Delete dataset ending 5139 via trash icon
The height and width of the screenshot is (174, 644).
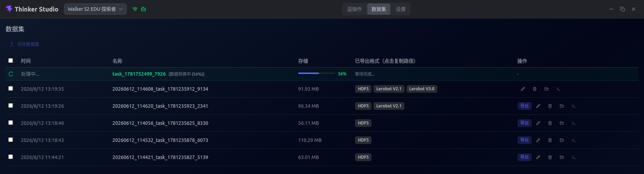[550, 157]
